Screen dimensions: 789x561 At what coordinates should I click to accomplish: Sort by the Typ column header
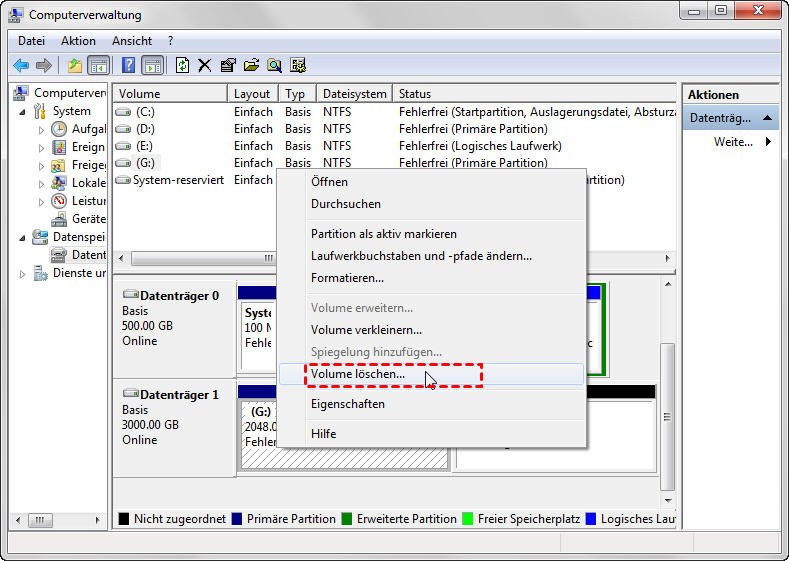(x=297, y=94)
